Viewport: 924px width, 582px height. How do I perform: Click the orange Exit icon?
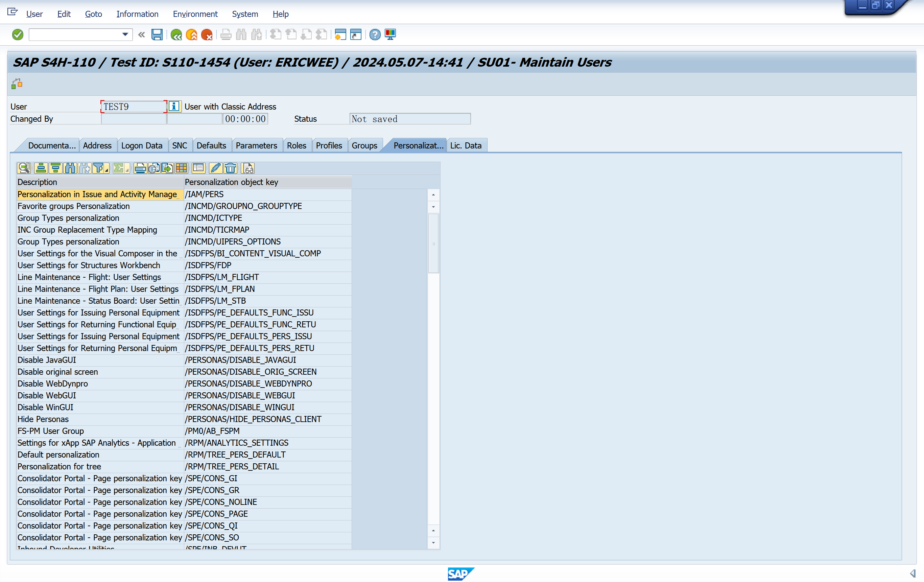point(191,34)
